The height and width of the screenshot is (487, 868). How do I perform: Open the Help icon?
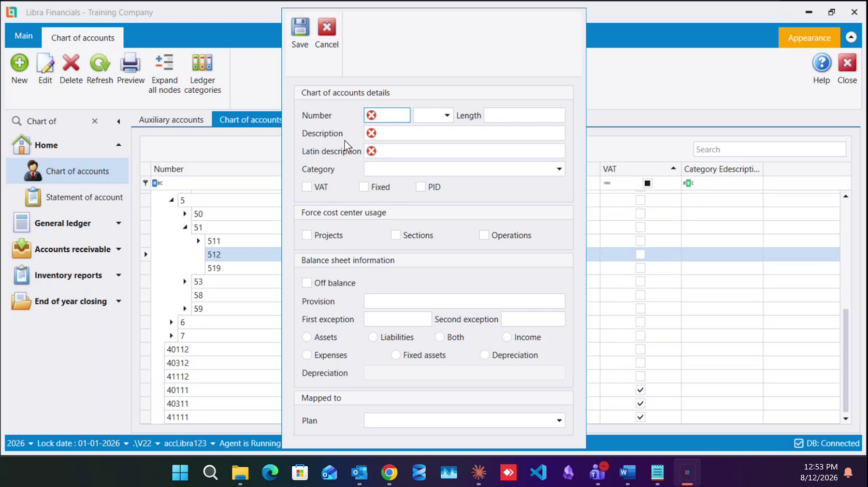point(821,63)
